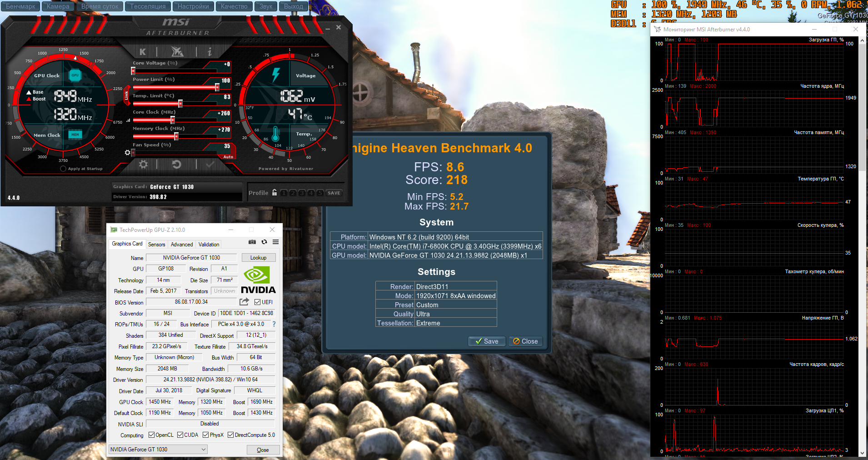This screenshot has height=460, width=868.
Task: Click the BIOS export share icon
Action: [x=244, y=302]
